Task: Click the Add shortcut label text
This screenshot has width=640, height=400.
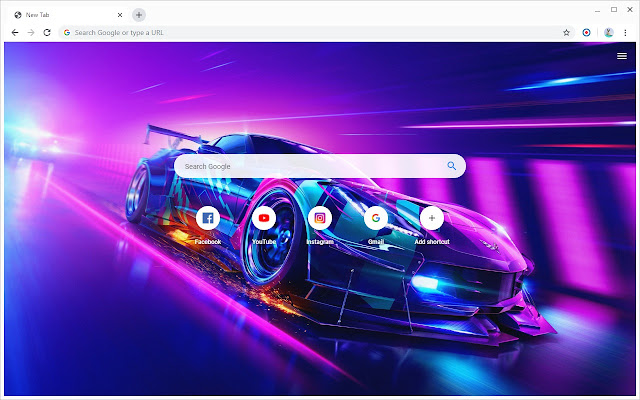Action: coord(432,242)
